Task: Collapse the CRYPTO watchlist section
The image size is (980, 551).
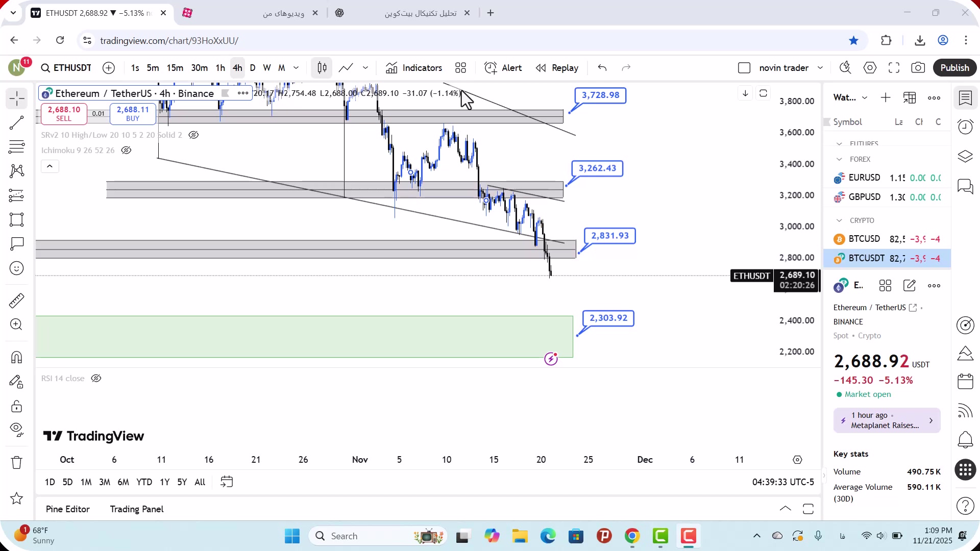Action: pyautogui.click(x=839, y=220)
